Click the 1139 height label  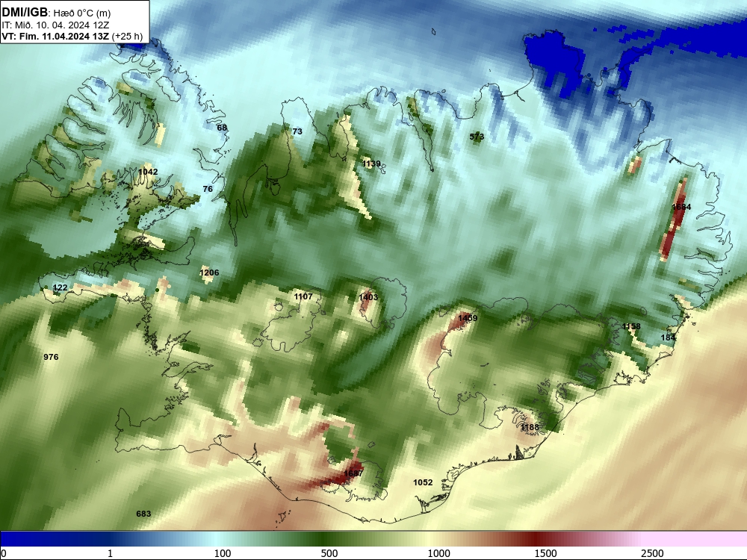(371, 164)
